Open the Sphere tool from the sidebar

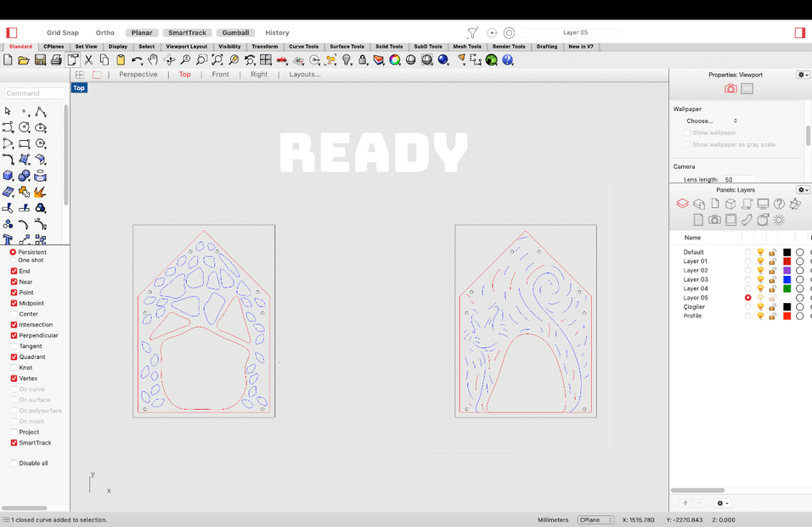coord(23,175)
